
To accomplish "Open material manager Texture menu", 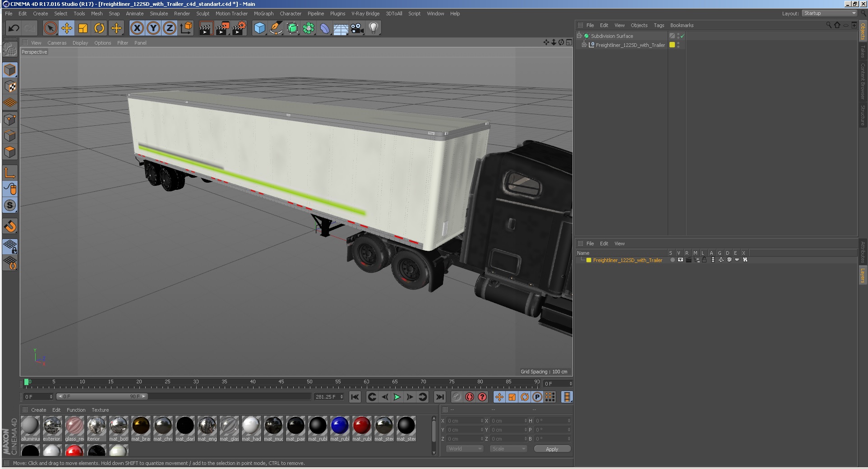I will point(100,410).
